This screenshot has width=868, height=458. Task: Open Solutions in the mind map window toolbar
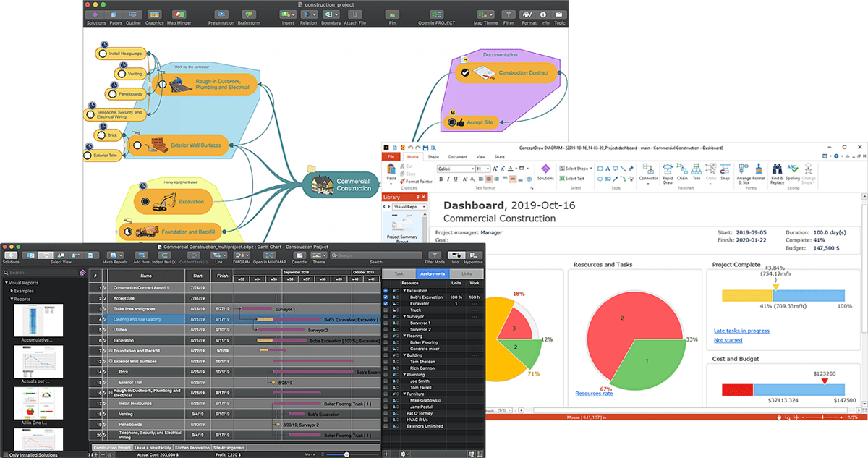coord(96,17)
